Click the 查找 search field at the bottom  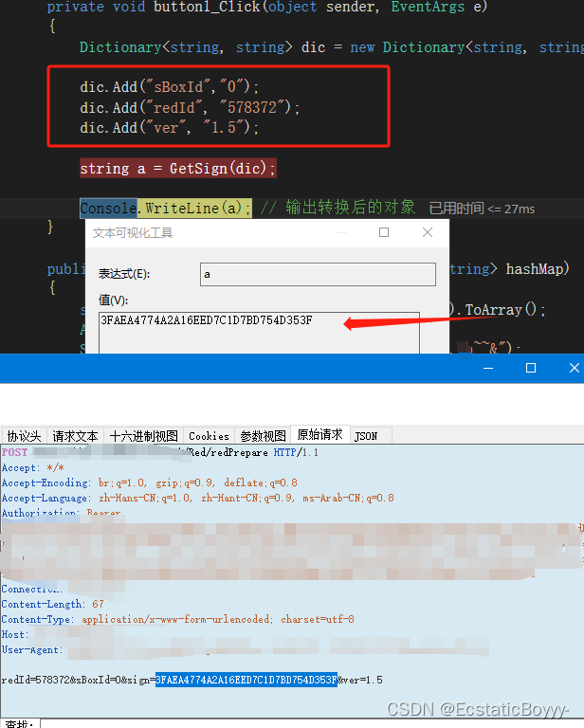click(x=312, y=723)
